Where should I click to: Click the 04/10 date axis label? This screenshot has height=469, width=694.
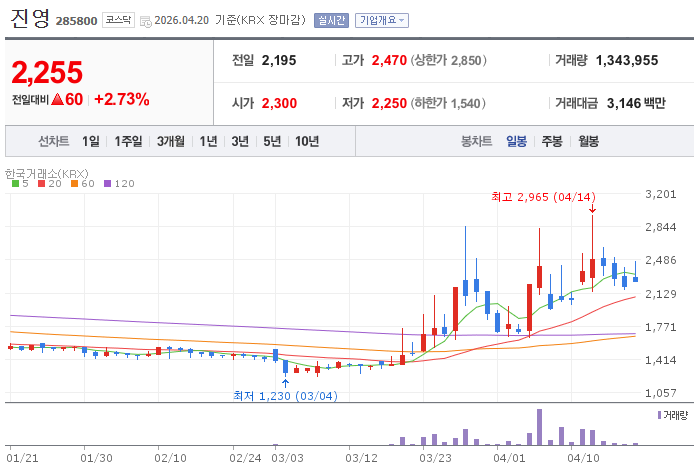pyautogui.click(x=583, y=458)
